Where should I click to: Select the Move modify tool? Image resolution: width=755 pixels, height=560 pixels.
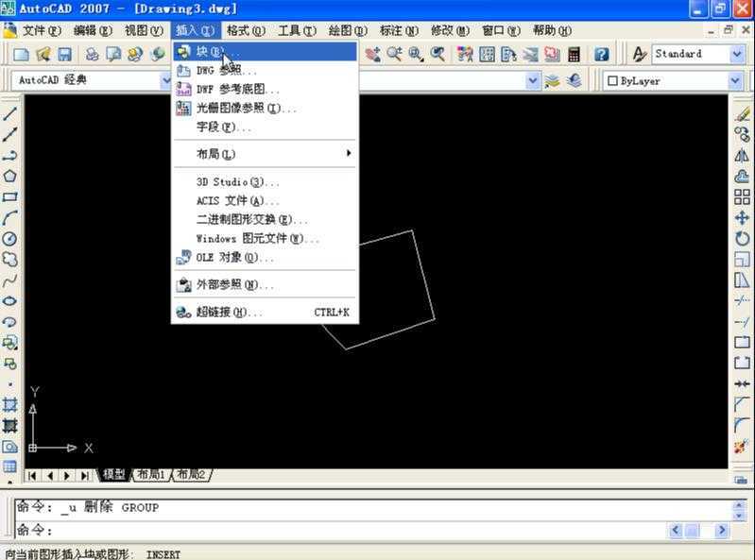coord(742,217)
